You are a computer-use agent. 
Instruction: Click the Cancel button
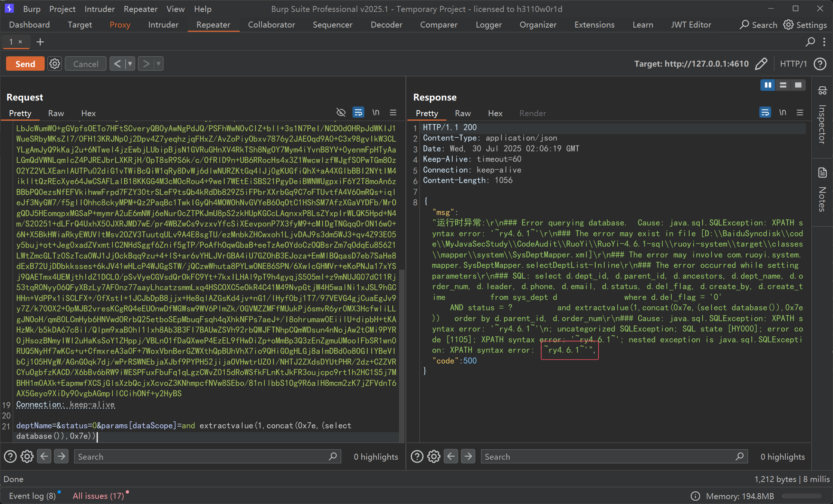(86, 64)
